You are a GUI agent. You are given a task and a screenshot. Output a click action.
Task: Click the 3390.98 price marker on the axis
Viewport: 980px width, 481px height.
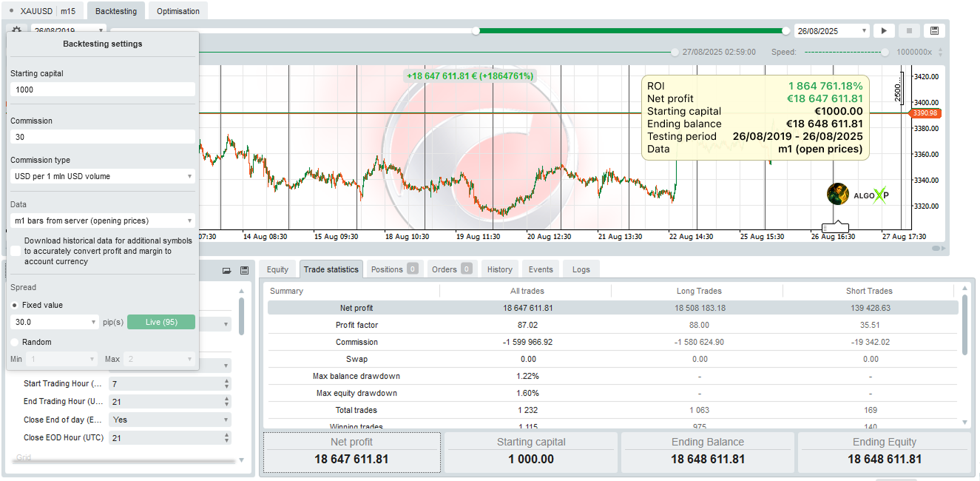coord(925,113)
